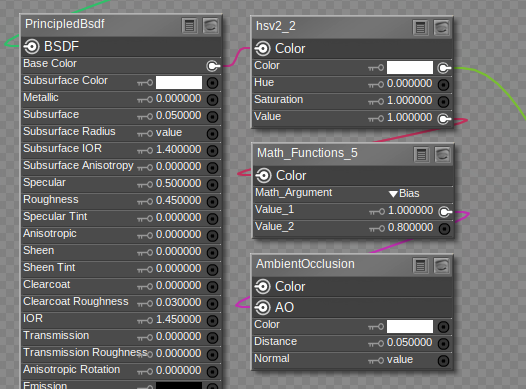This screenshot has width=526, height=389.
Task: Edit Saturation value 1.000000
Action: coord(409,101)
